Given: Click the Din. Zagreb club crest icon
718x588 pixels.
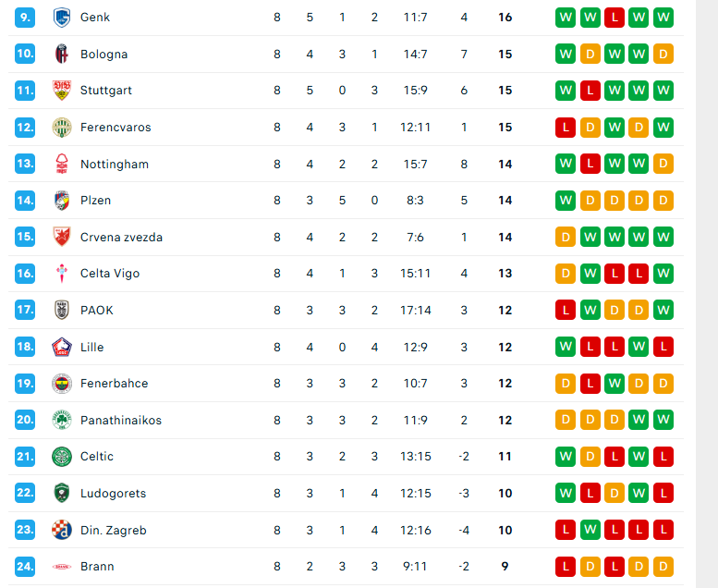Looking at the screenshot, I should (x=62, y=530).
